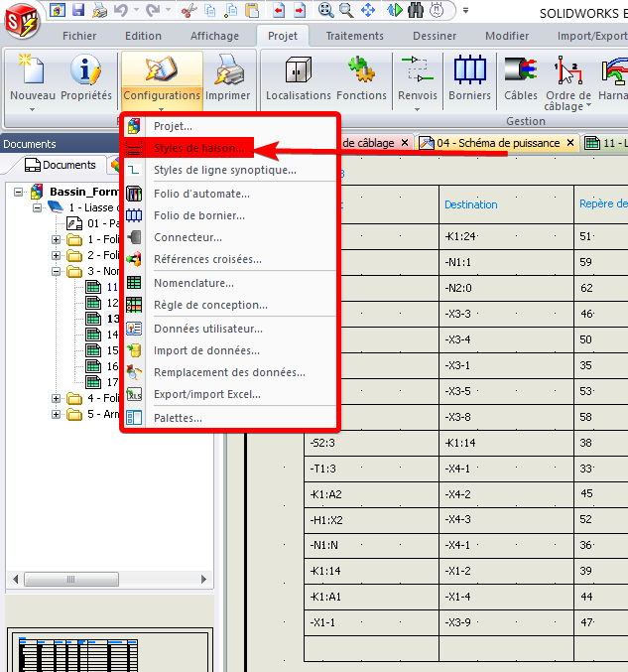Image resolution: width=628 pixels, height=672 pixels.
Task: Close the 04 - Schéma de puissance tab
Action: [570, 143]
